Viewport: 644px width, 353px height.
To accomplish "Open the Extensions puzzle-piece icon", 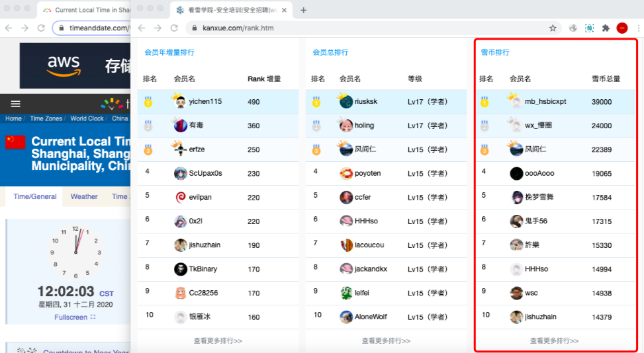I will point(606,28).
